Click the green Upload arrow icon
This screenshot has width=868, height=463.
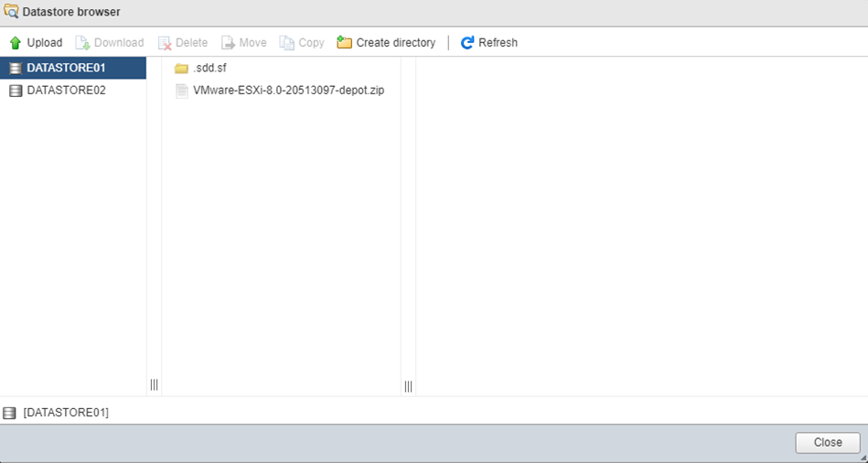[x=15, y=43]
